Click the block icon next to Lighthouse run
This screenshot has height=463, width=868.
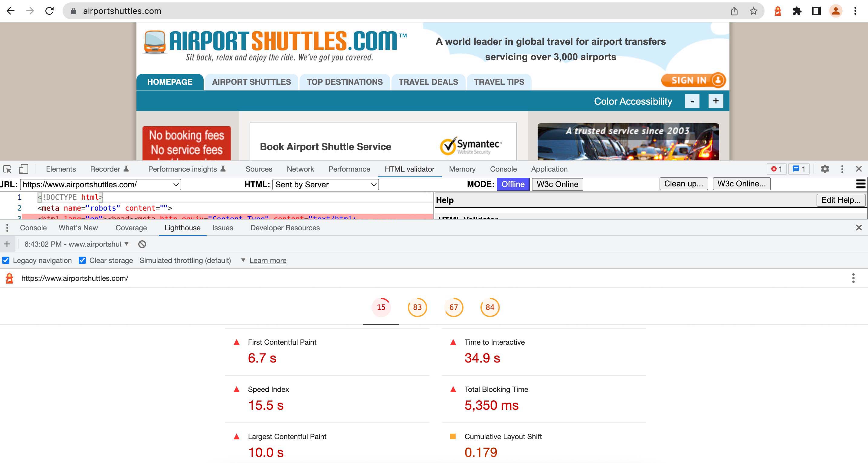pyautogui.click(x=142, y=244)
